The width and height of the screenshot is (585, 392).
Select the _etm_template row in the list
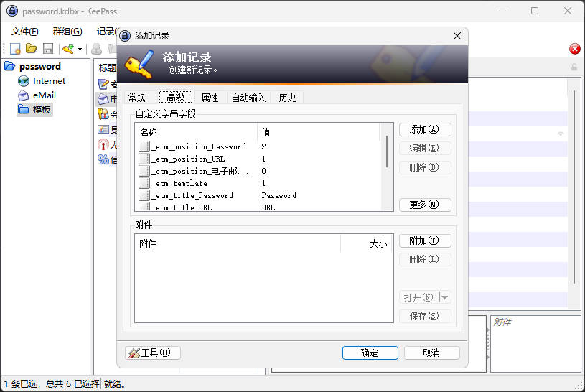coord(179,183)
